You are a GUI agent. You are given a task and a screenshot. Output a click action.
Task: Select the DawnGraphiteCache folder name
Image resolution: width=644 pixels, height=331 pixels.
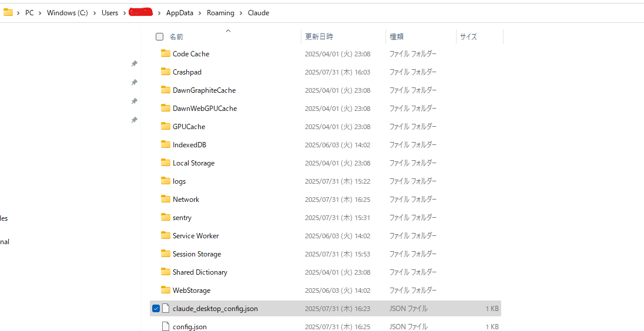point(204,90)
